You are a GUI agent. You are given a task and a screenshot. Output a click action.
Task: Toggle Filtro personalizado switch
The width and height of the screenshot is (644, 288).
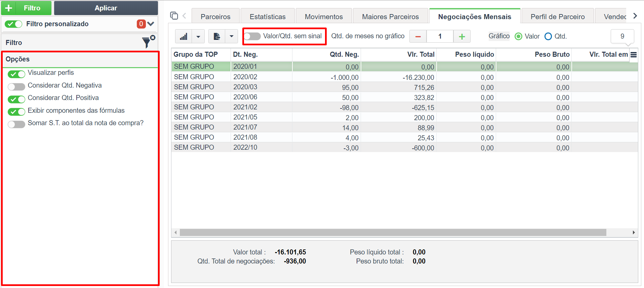pyautogui.click(x=14, y=24)
